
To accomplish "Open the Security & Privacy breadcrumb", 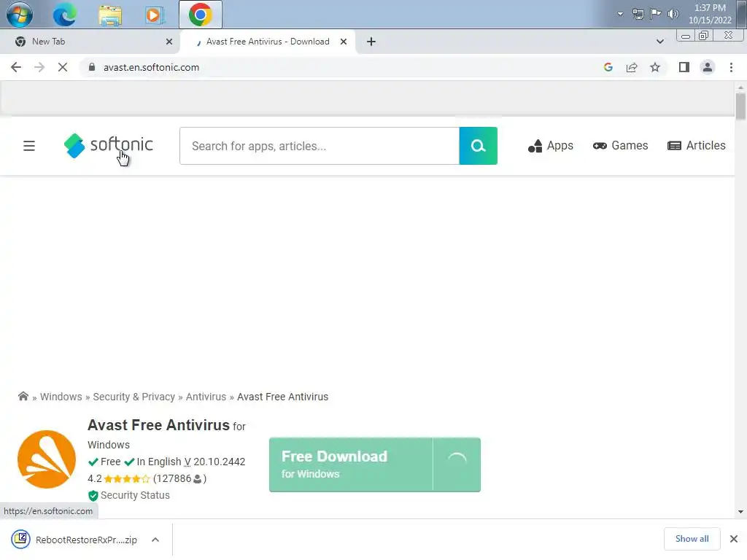I will [134, 397].
